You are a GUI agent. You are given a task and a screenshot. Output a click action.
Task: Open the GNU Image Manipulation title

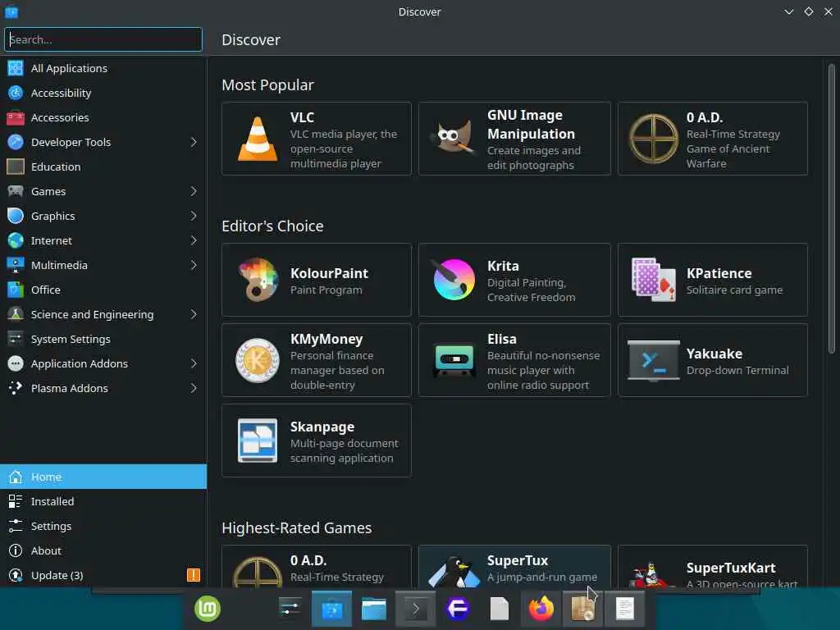[x=531, y=125]
